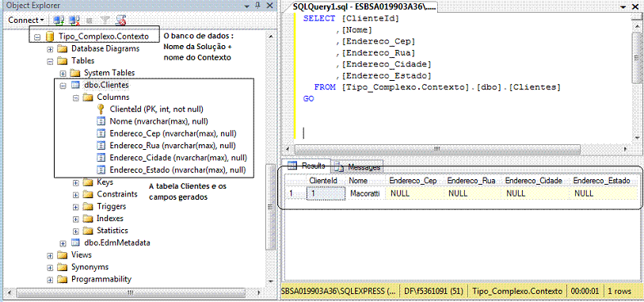
Task: Select the Tables folder icon
Action: pyautogui.click(x=63, y=61)
